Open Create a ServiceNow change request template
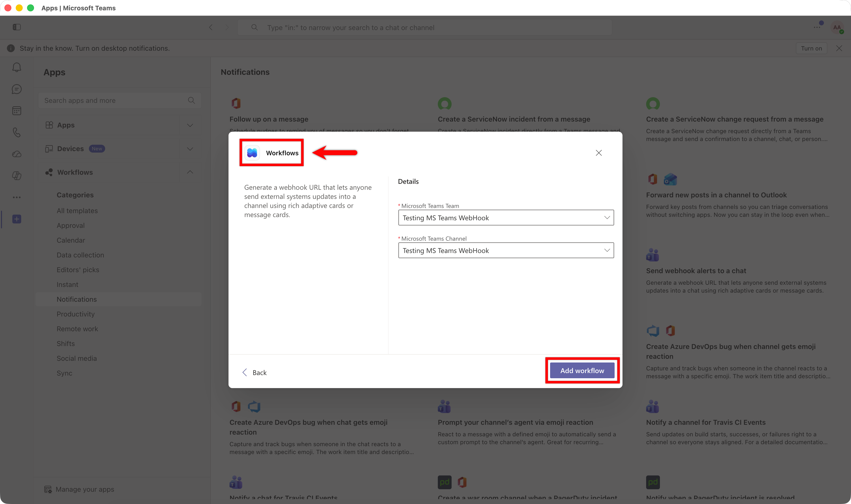 point(735,119)
